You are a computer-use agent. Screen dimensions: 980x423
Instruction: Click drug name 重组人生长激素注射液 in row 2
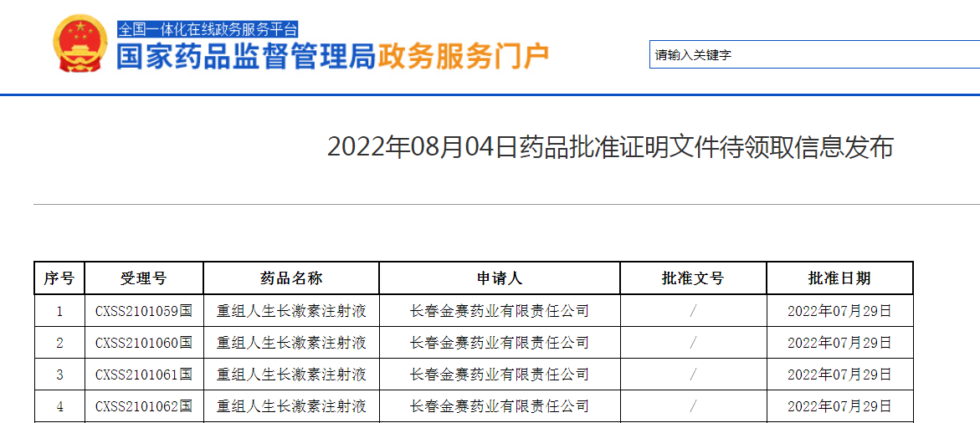(291, 343)
